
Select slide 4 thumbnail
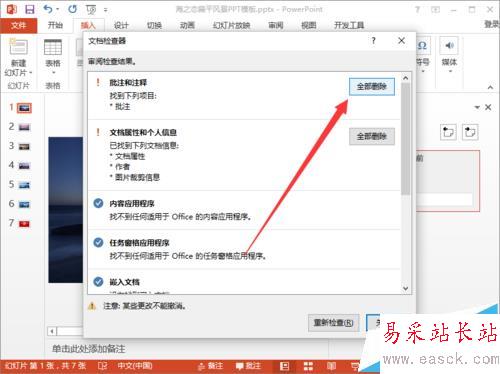[24, 166]
